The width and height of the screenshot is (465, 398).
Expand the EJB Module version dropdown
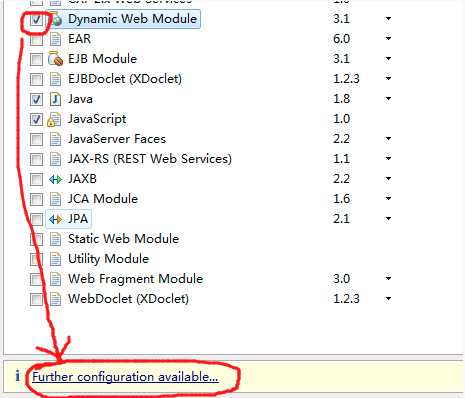tap(388, 59)
